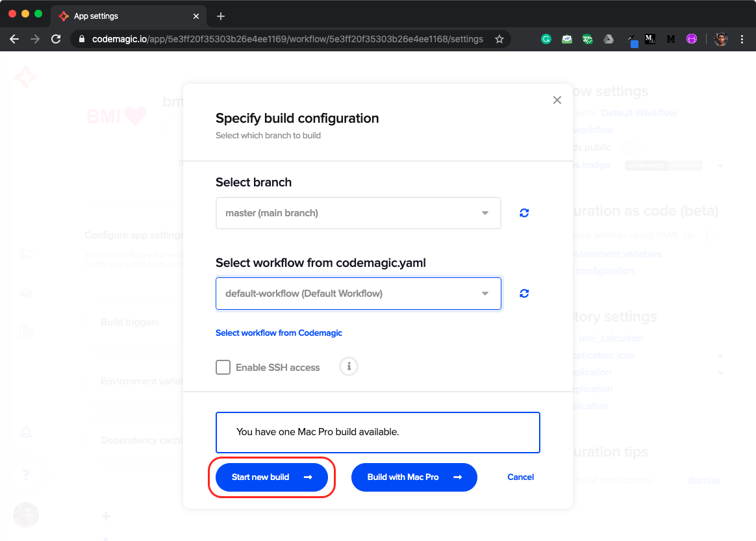Image resolution: width=756 pixels, height=541 pixels.
Task: Open the applications icon in the sidebar
Action: click(x=26, y=254)
